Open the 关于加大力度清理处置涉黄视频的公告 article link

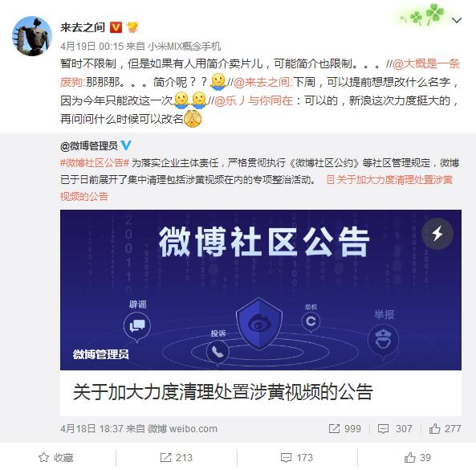[x=389, y=180]
